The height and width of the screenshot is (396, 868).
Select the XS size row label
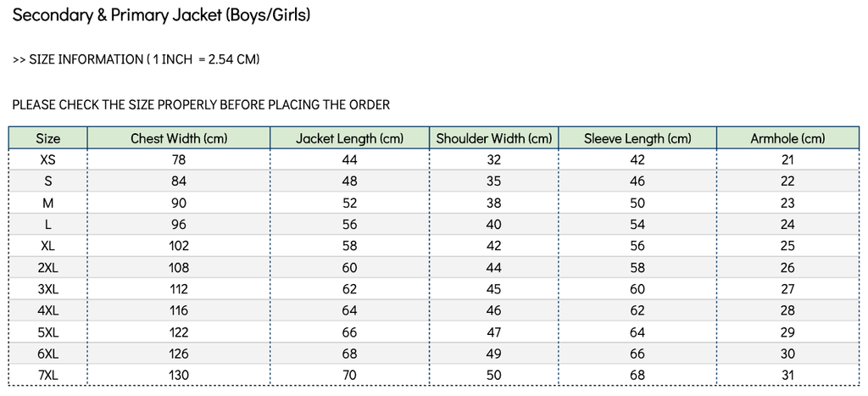tap(48, 159)
